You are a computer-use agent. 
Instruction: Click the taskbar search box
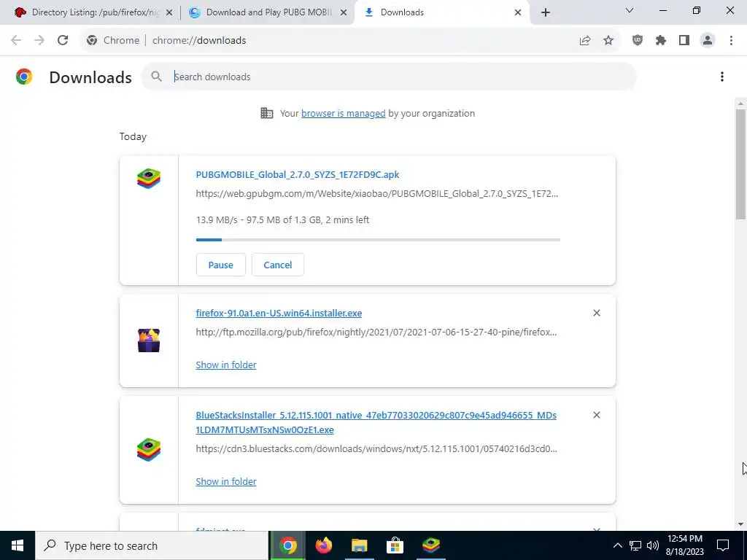[152, 545]
